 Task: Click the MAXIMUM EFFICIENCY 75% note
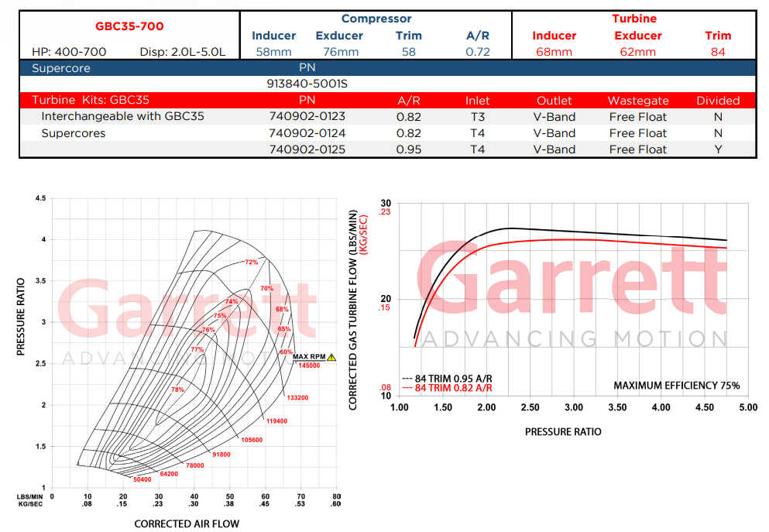pyautogui.click(x=677, y=386)
